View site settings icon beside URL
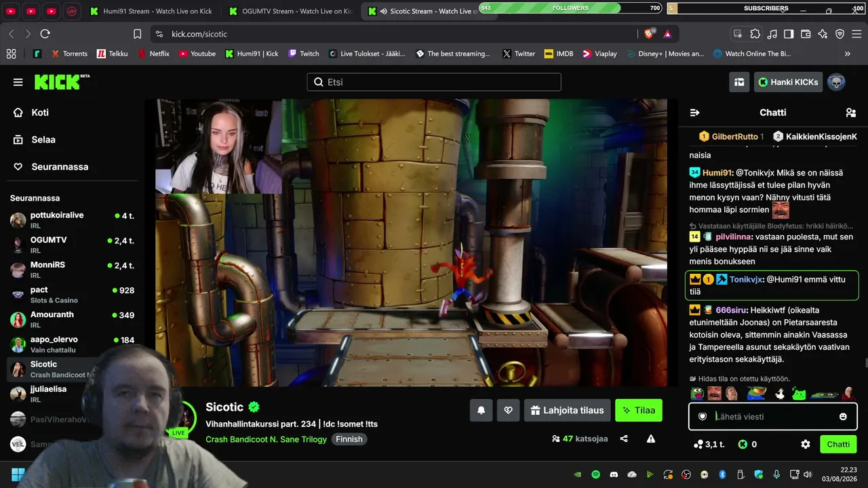The image size is (868, 488). point(159,34)
